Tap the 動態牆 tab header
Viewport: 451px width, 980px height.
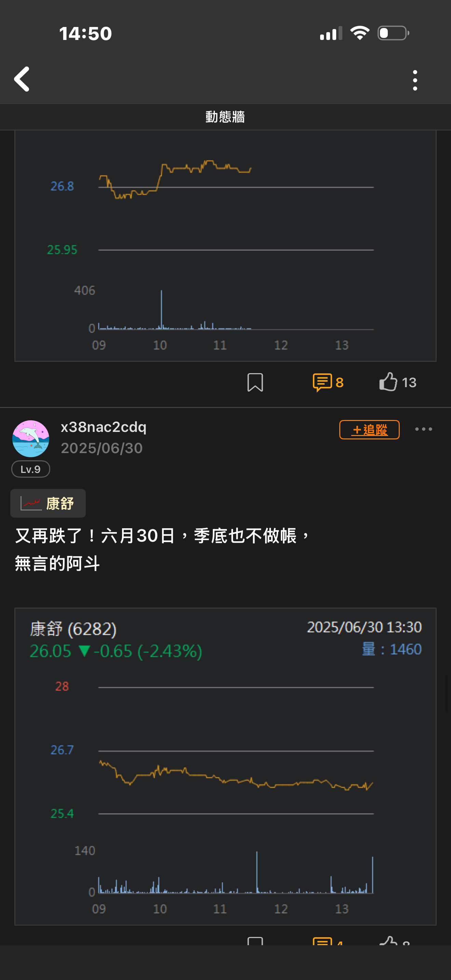(225, 117)
